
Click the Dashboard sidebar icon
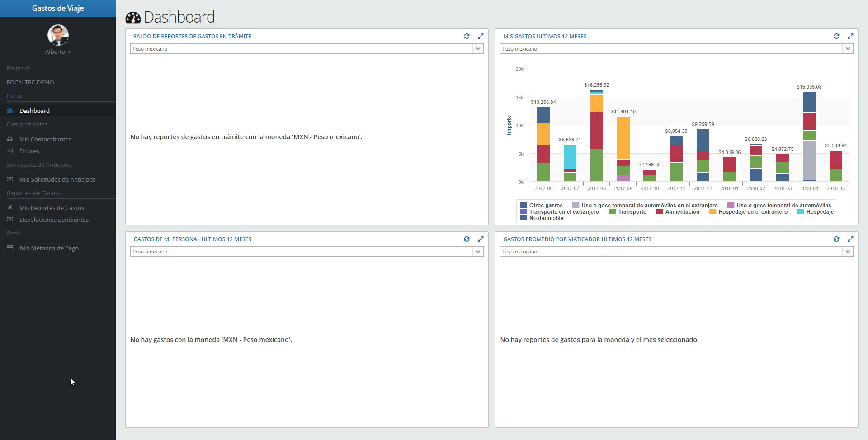click(10, 111)
